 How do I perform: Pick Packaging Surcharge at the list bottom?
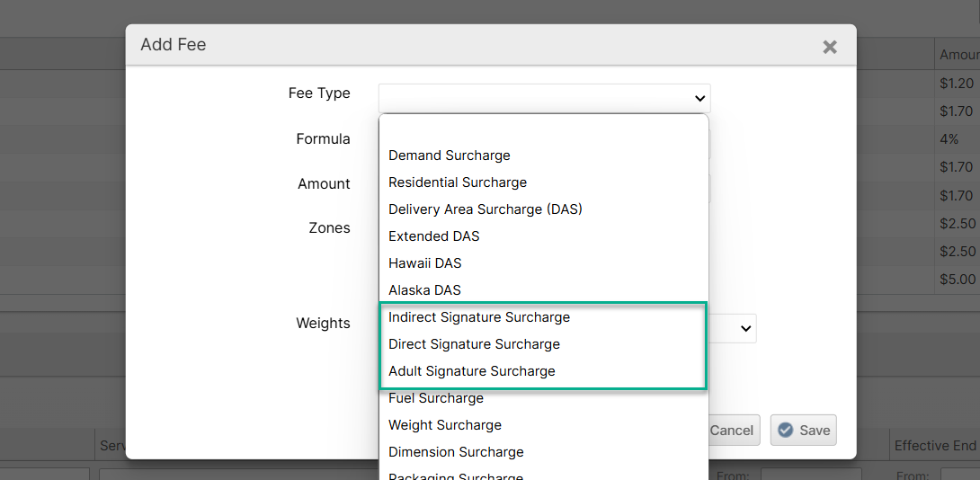(x=456, y=475)
